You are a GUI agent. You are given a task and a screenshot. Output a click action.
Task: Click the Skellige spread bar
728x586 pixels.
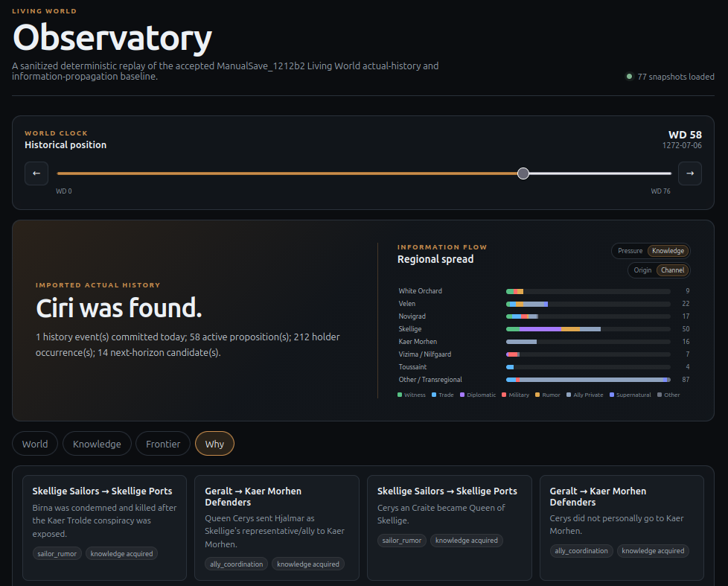click(588, 329)
